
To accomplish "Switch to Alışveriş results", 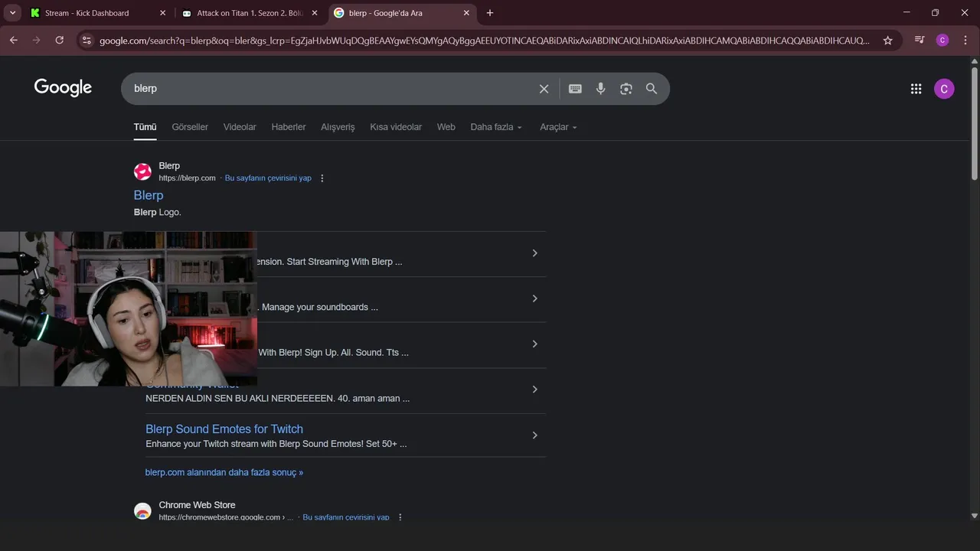I will (338, 127).
